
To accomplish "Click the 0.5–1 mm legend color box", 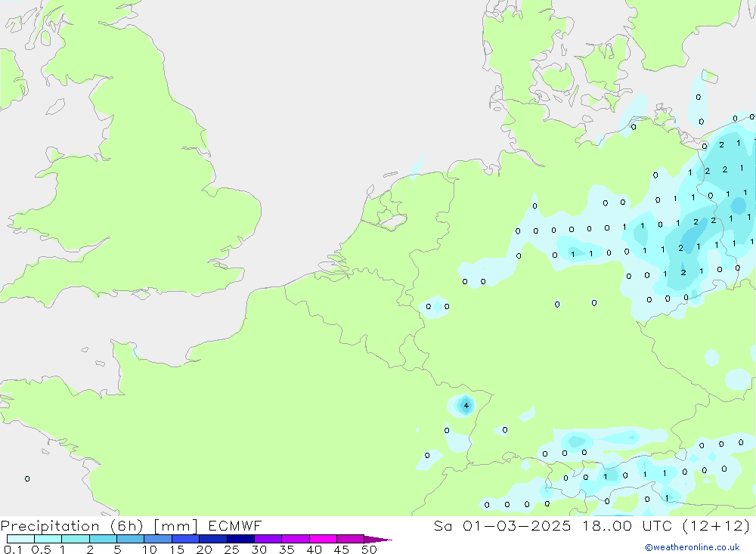I will 48,539.
